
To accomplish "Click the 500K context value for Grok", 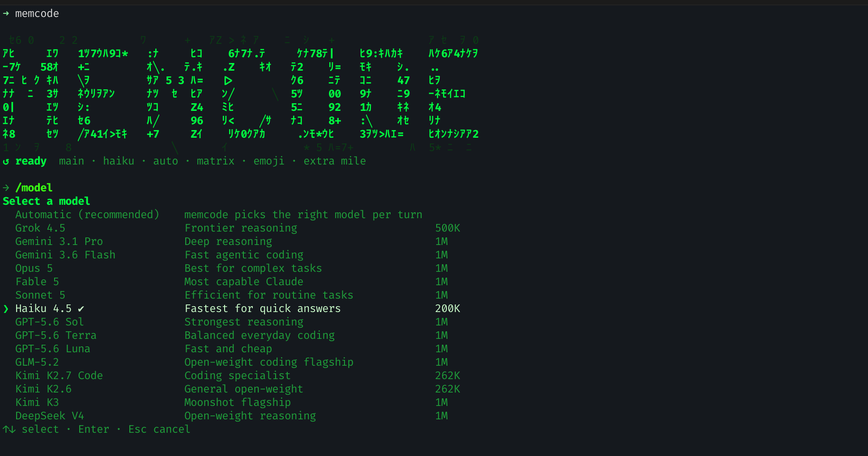I will 447,228.
